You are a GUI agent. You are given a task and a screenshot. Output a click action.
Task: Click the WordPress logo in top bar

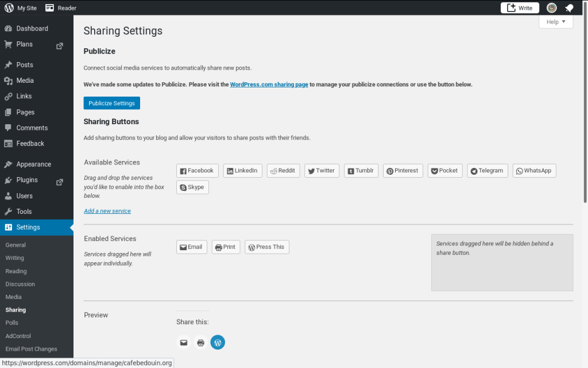coord(9,8)
